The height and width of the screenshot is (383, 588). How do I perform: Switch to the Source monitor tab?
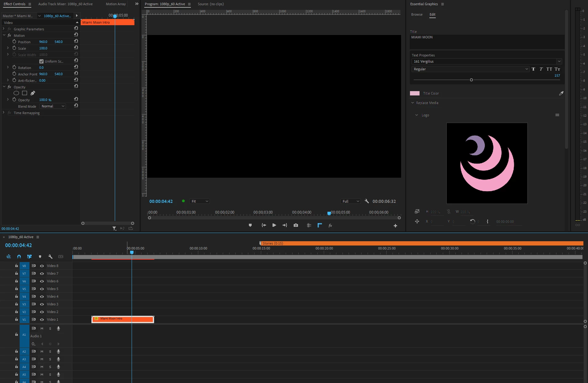[x=211, y=4]
